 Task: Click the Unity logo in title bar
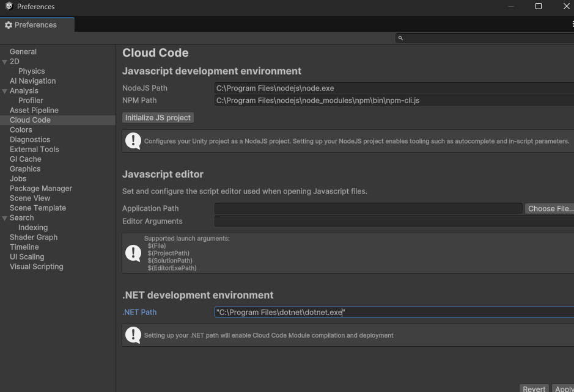point(9,6)
